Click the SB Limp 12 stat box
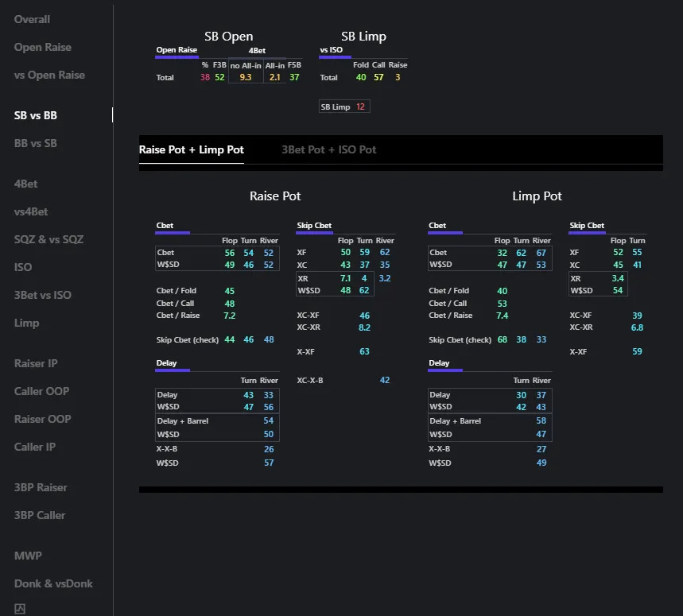 point(343,107)
